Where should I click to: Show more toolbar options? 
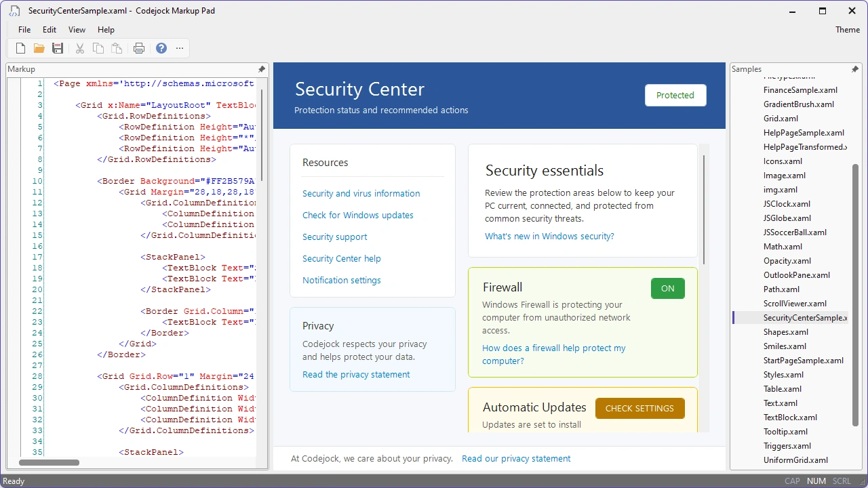(180, 48)
